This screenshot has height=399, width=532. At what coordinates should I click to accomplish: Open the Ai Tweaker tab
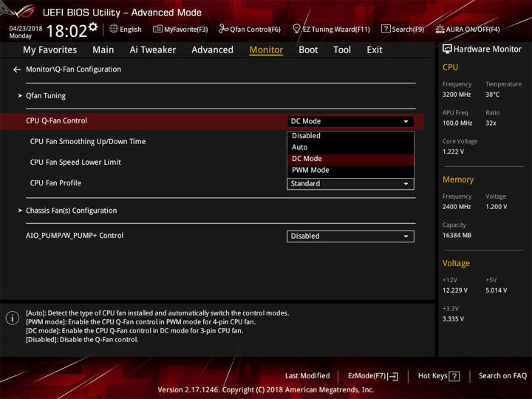(153, 50)
